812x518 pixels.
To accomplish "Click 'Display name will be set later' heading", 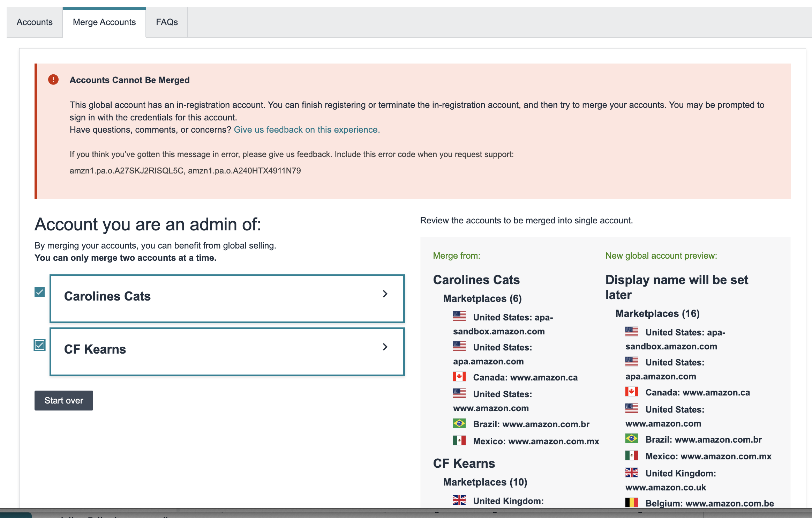I will (x=677, y=287).
